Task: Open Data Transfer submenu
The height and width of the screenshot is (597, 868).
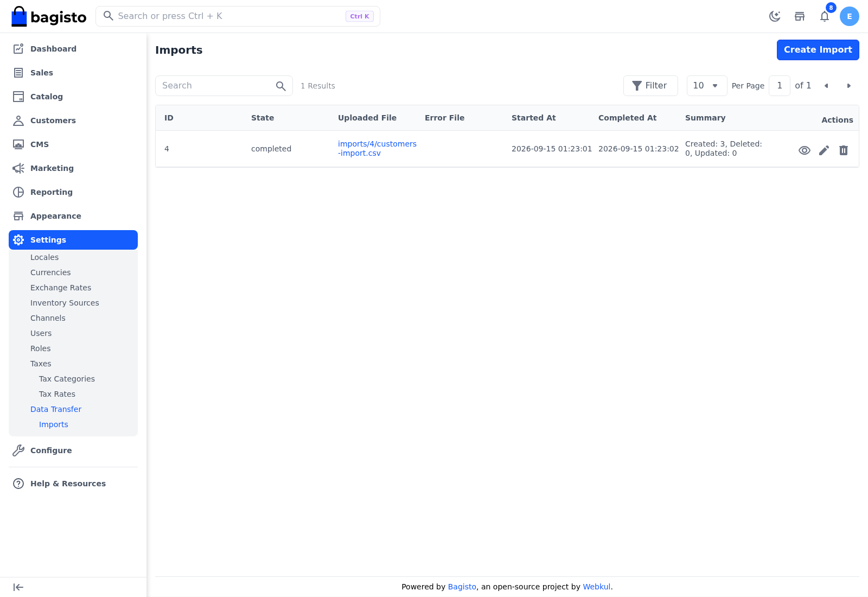Action: click(56, 409)
